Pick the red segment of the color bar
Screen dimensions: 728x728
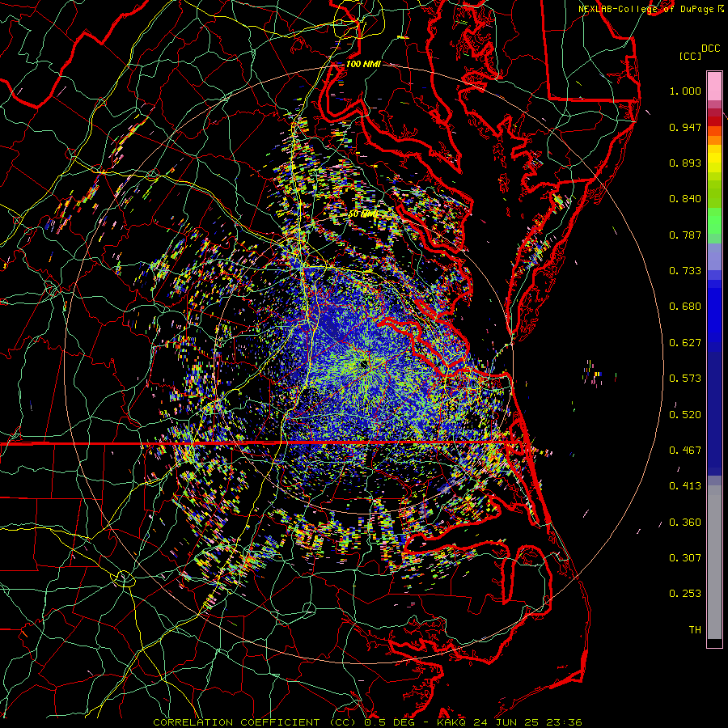(x=714, y=121)
